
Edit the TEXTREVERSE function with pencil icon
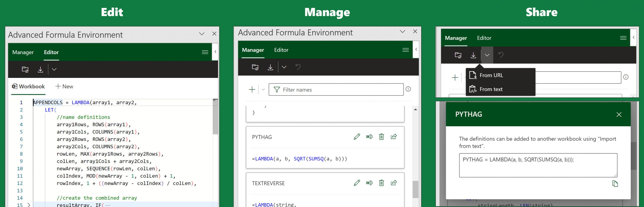(x=357, y=183)
